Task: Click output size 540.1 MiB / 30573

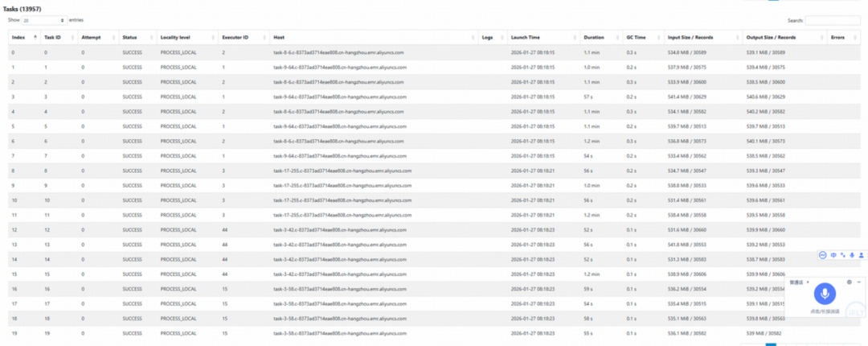Action: (x=765, y=141)
